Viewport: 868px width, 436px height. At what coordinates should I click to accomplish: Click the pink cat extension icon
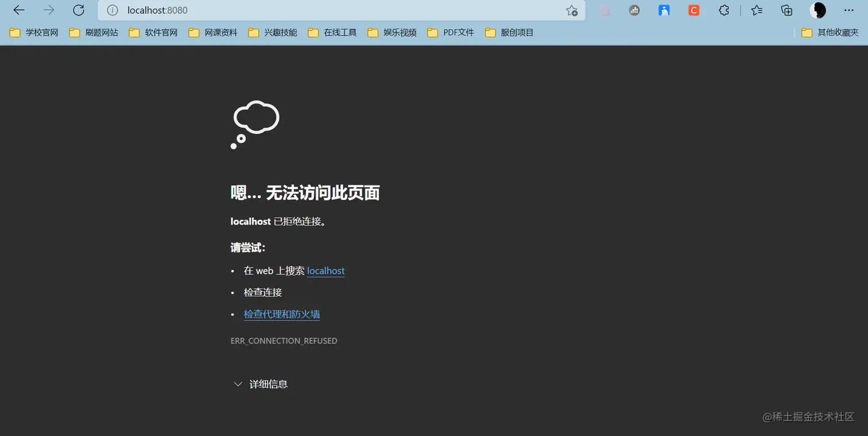click(x=604, y=10)
